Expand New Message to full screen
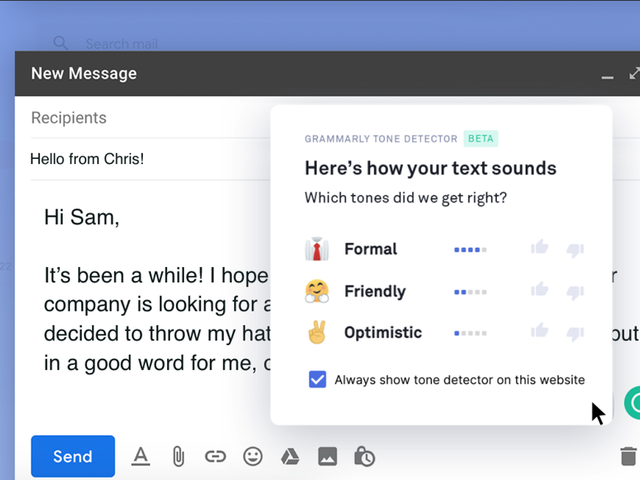Screen dimensions: 640x480 coord(634,73)
